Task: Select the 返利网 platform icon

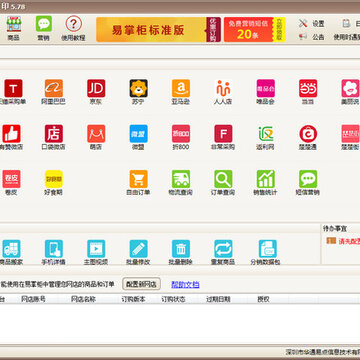Action: point(266,134)
